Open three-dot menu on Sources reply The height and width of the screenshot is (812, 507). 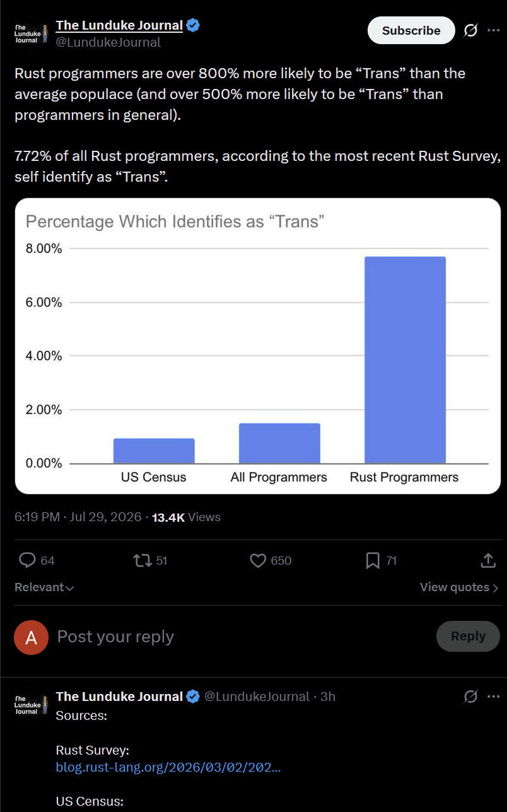[x=493, y=697]
